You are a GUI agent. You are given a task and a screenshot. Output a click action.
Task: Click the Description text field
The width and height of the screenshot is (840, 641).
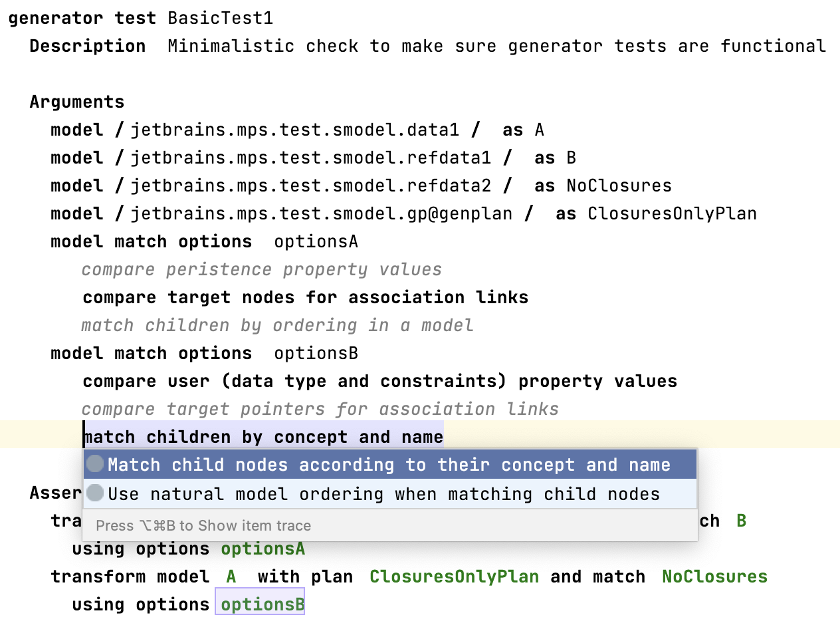(496, 46)
